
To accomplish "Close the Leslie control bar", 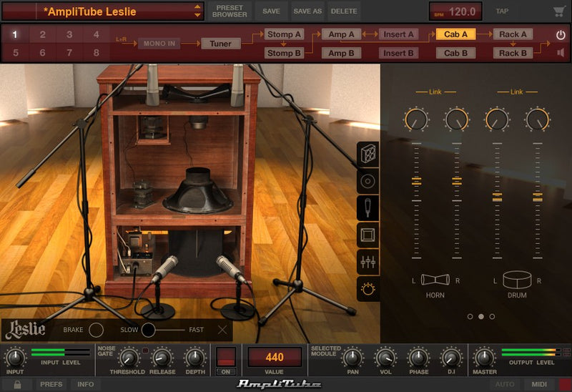I will pos(222,330).
